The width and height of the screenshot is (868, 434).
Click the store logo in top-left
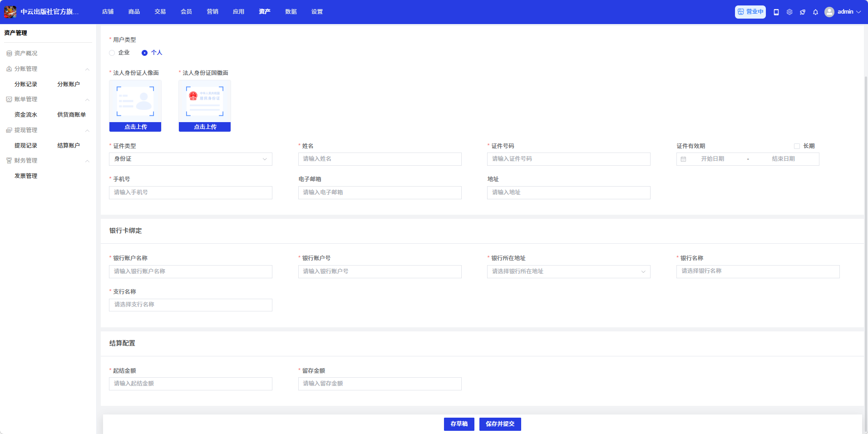coord(10,12)
